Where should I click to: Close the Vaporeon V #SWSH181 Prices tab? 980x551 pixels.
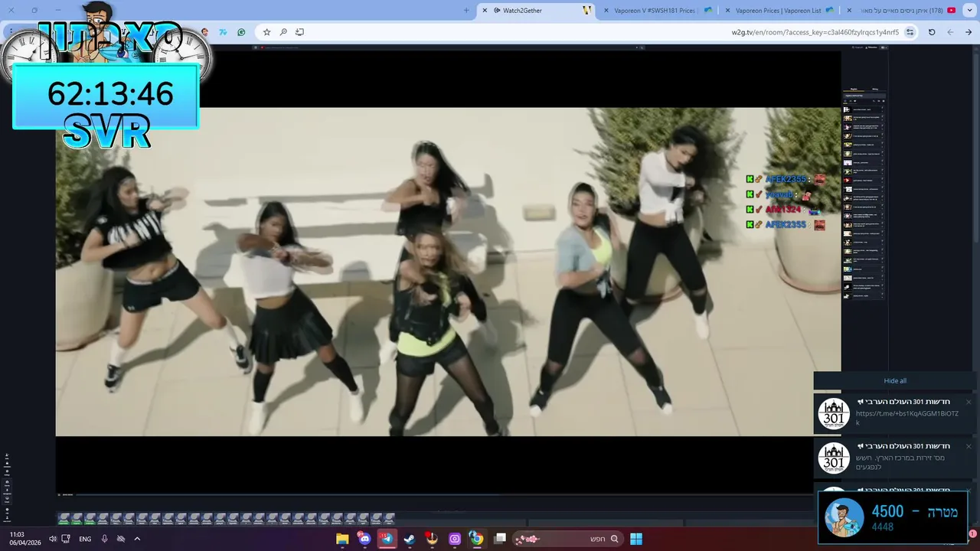point(606,11)
